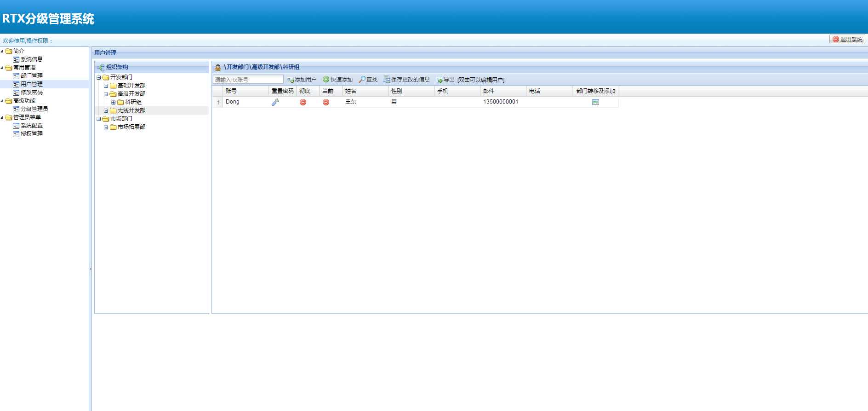Expand the 市场拓展部 node via plus box
Screen dimensions: 868x411
106,127
